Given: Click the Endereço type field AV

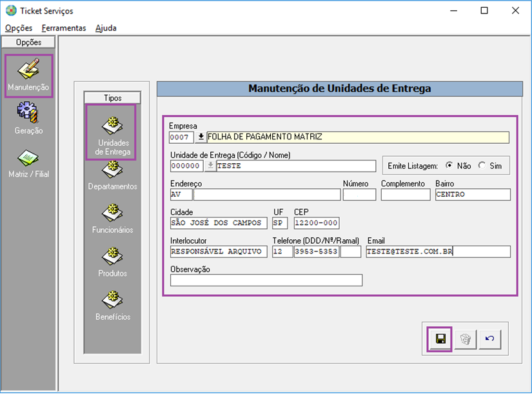Looking at the screenshot, I should (181, 195).
